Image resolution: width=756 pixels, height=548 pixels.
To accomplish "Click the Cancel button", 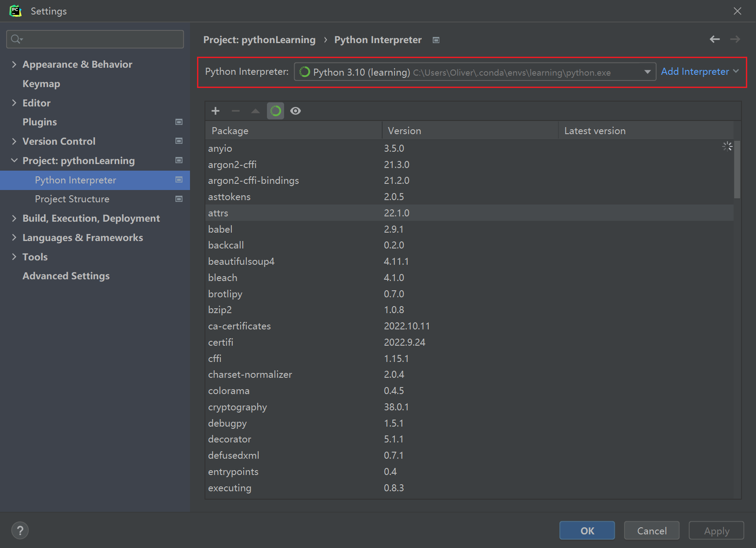I will [652, 530].
